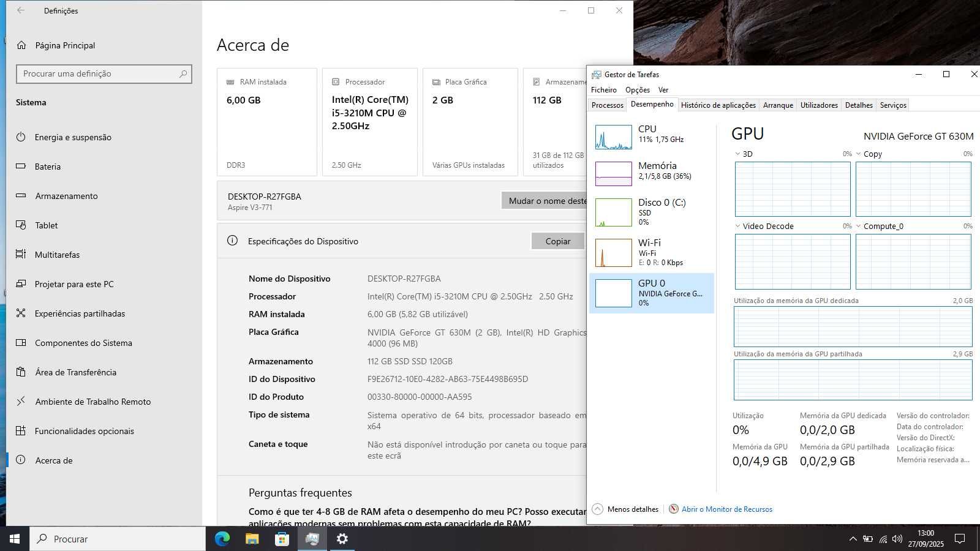Open the notification center icon
The width and height of the screenshot is (980, 551).
coord(960,539)
